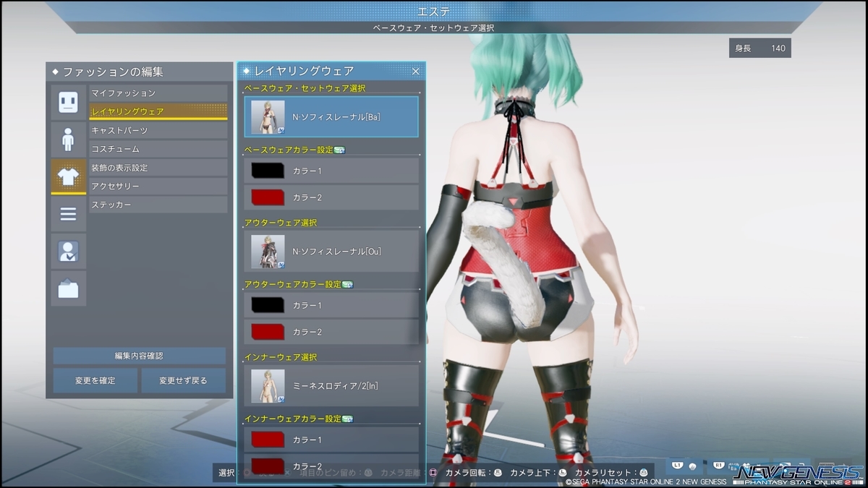Click the R1 button indicator

coord(719,466)
